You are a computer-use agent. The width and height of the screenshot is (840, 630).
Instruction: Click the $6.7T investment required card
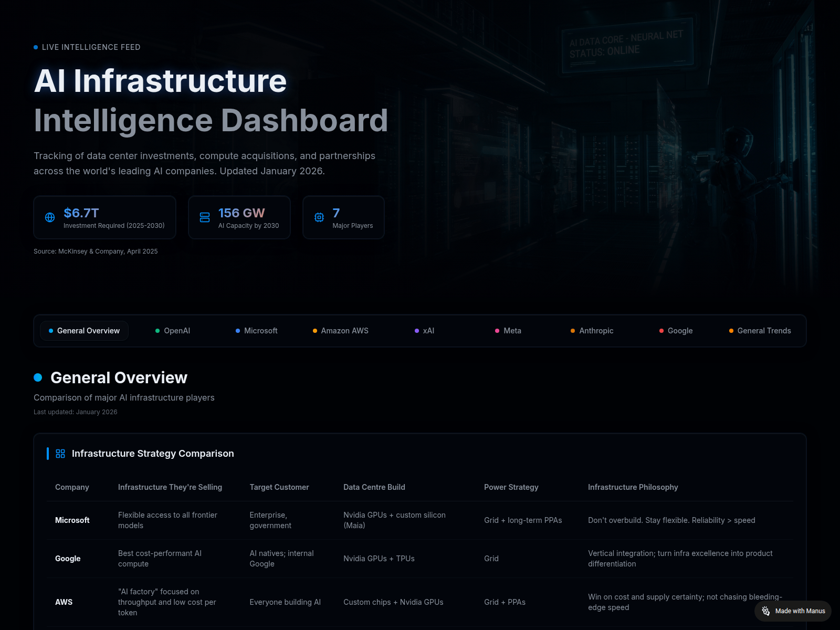(104, 217)
